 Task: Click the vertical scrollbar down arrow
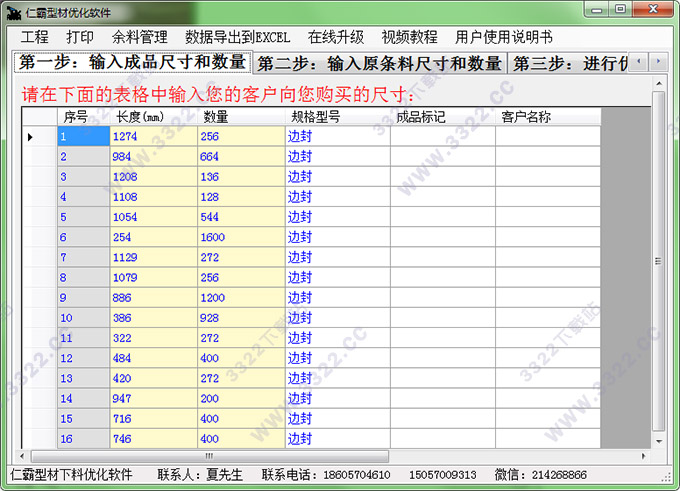point(659,441)
